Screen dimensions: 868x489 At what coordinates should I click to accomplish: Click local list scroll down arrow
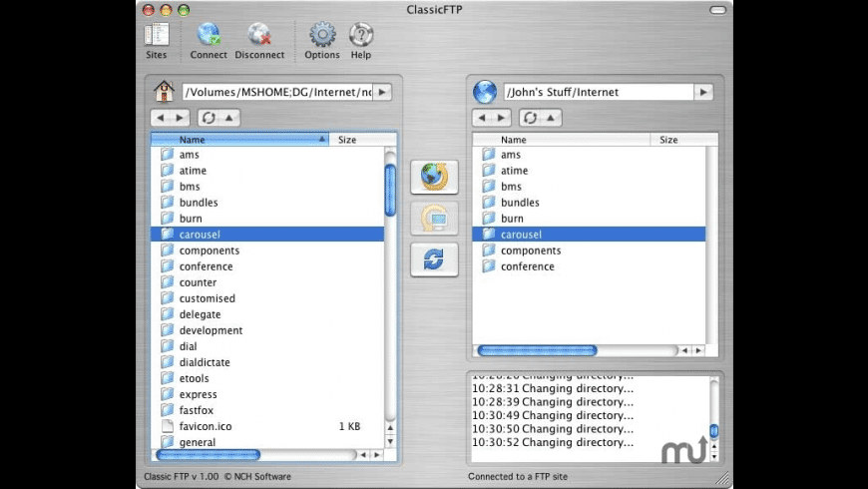[x=390, y=442]
